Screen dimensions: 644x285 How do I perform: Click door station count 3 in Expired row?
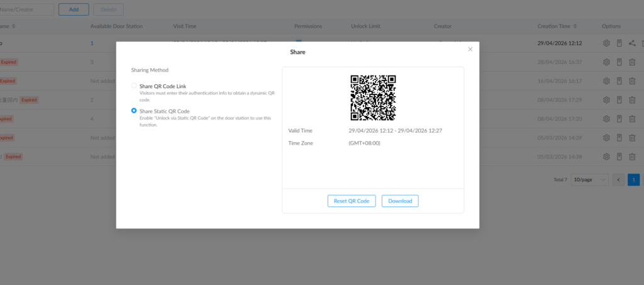[x=92, y=62]
